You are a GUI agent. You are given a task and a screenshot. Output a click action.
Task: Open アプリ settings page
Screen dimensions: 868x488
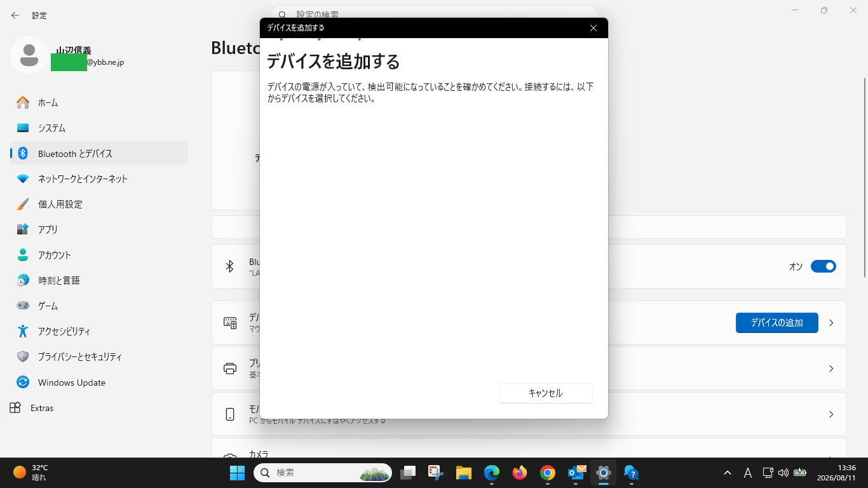(x=99, y=229)
